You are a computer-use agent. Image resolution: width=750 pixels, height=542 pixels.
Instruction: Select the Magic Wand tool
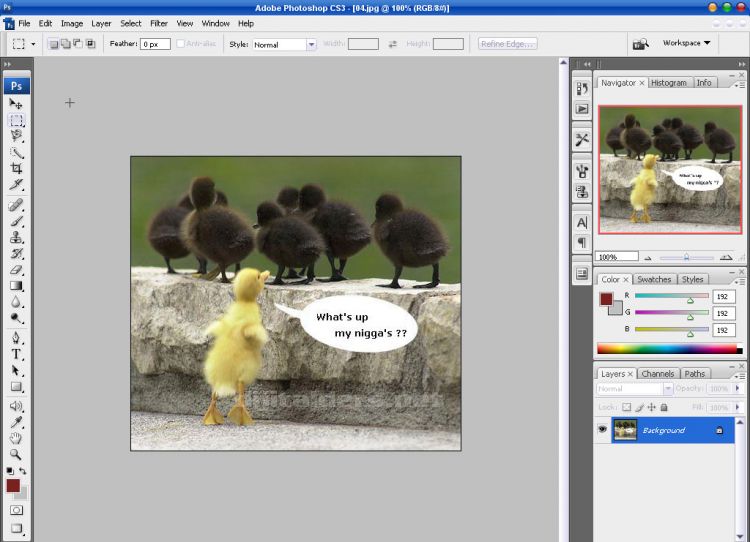pyautogui.click(x=16, y=152)
